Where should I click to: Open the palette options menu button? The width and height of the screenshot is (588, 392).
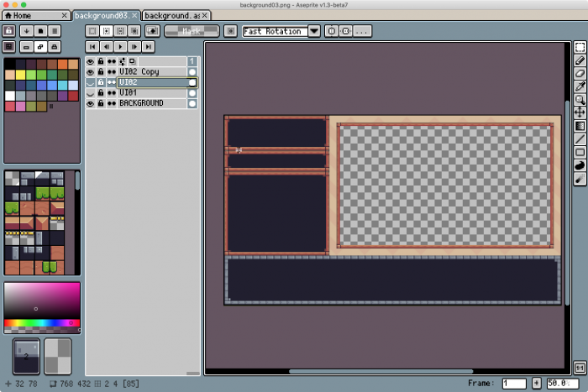54,31
